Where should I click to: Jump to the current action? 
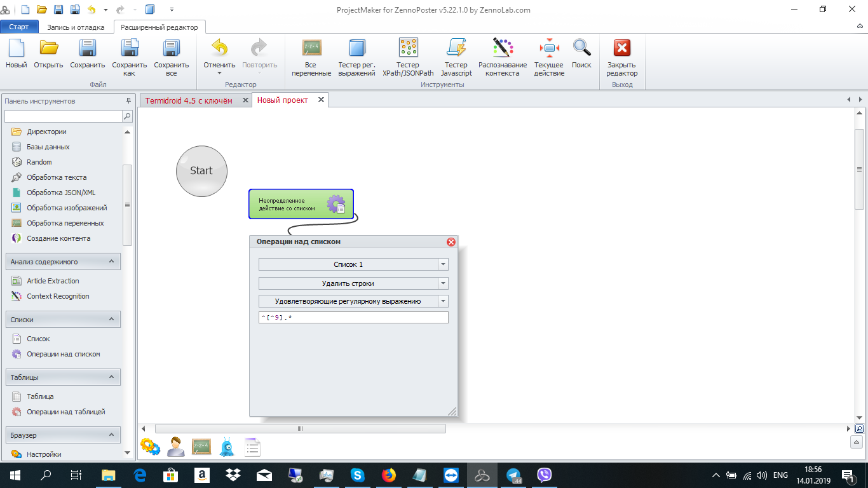point(549,57)
